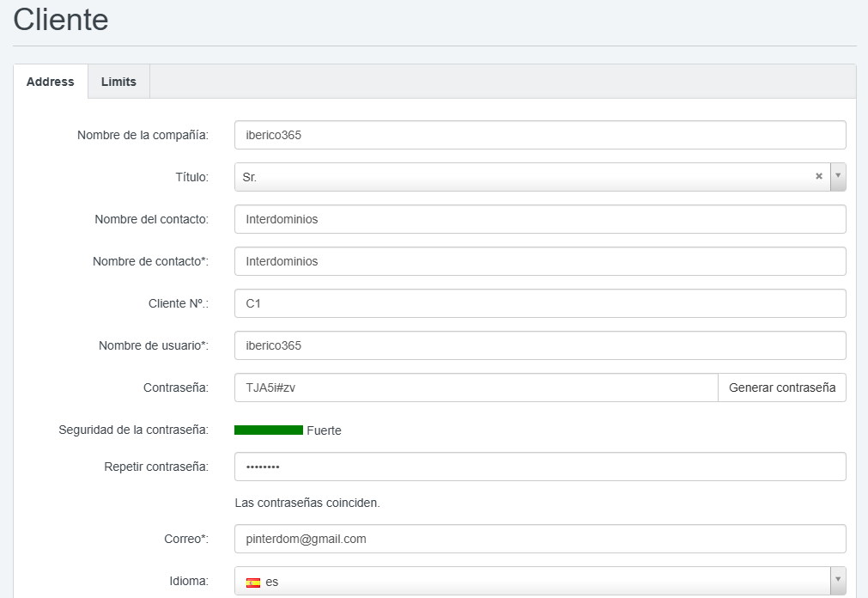Clear the Título selection with the x icon
Screen dimensions: 868x598
(819, 176)
